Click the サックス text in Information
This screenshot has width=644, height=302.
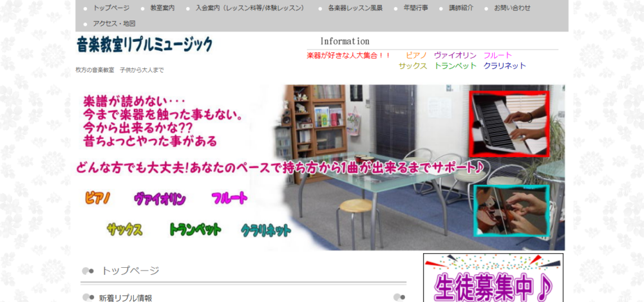coord(413,66)
